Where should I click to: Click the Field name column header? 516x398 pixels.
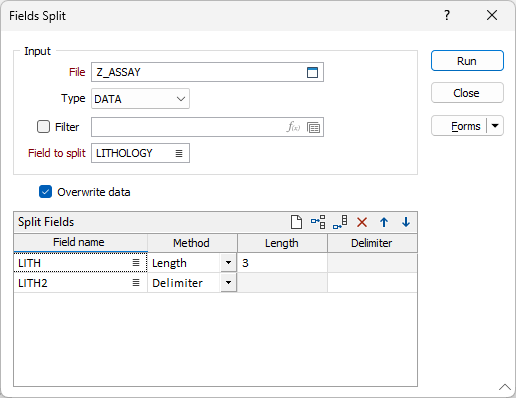[x=80, y=242]
